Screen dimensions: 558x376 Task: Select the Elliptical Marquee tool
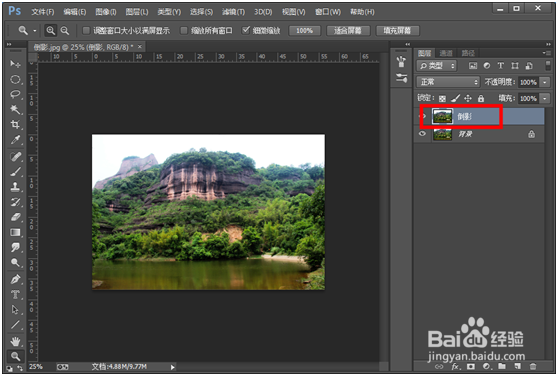(15, 79)
